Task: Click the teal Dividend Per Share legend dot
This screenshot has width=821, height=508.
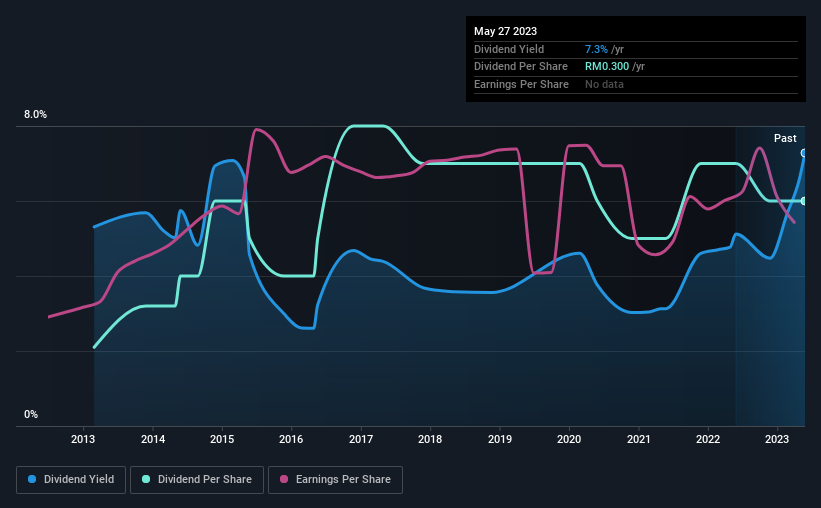Action: [x=146, y=479]
